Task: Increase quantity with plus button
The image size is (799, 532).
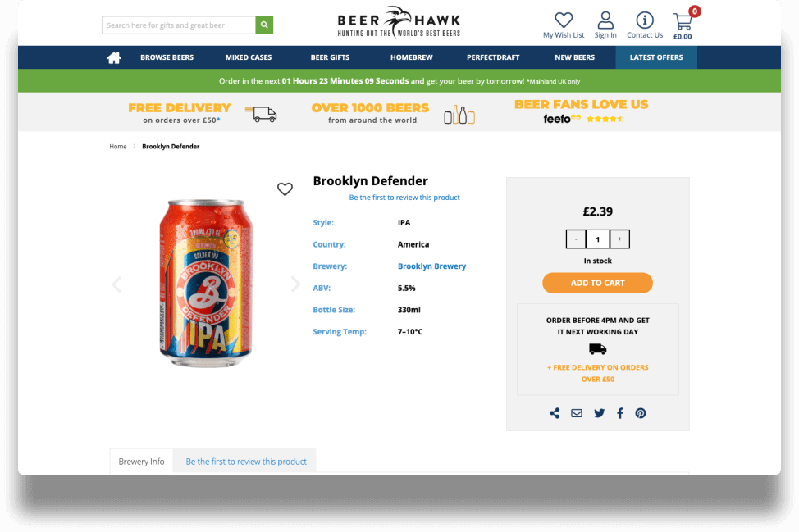Action: pyautogui.click(x=619, y=239)
